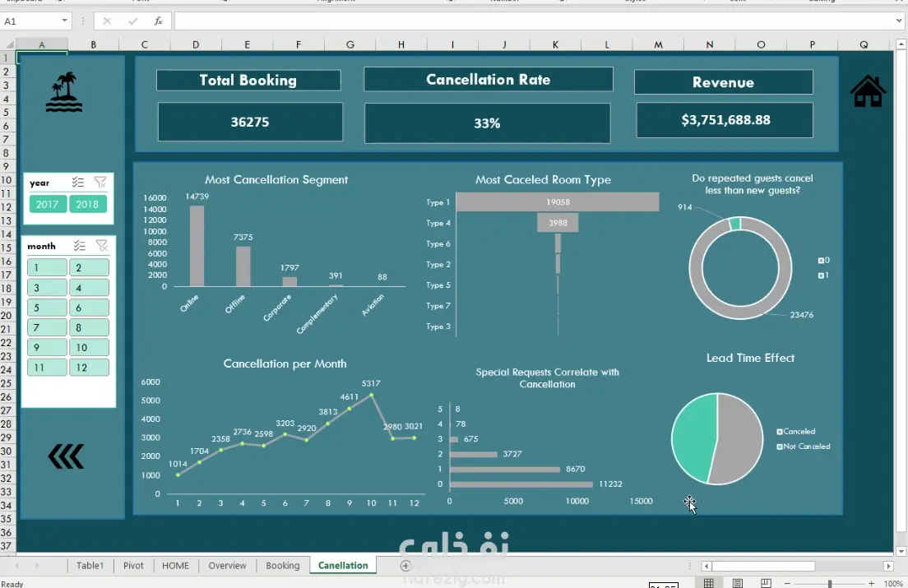The image size is (908, 588).
Task: Select month 1 in the slicer
Action: 47,267
